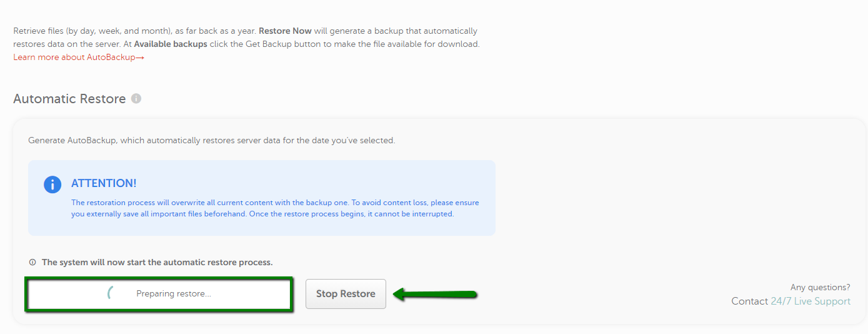
Task: Click the Stop Restore button
Action: [x=346, y=294]
